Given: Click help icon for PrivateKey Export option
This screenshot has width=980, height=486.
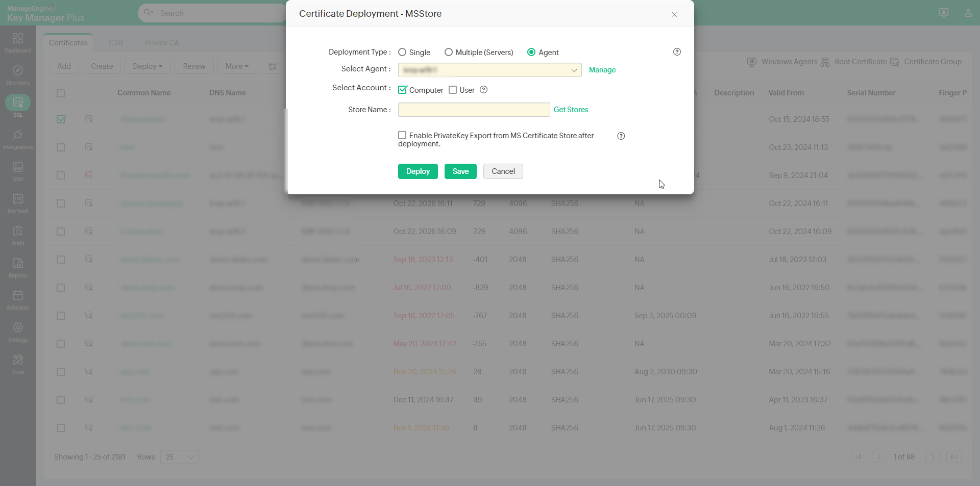Looking at the screenshot, I should (621, 136).
